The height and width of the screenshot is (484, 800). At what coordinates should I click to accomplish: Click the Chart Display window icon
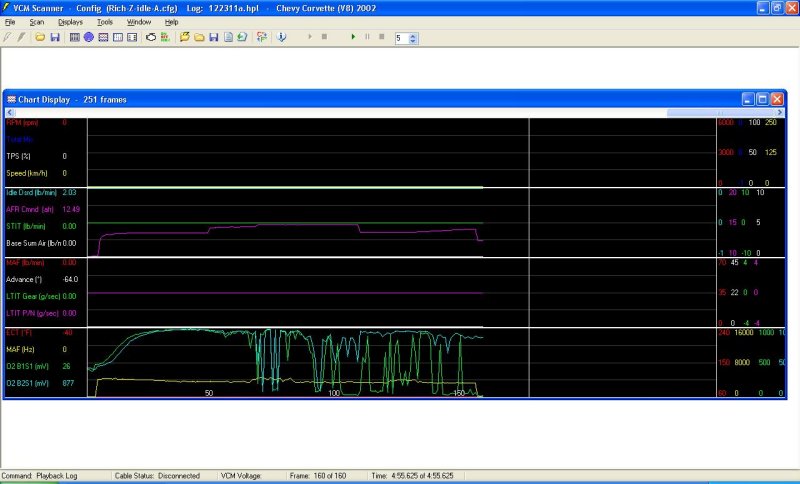tap(11, 99)
